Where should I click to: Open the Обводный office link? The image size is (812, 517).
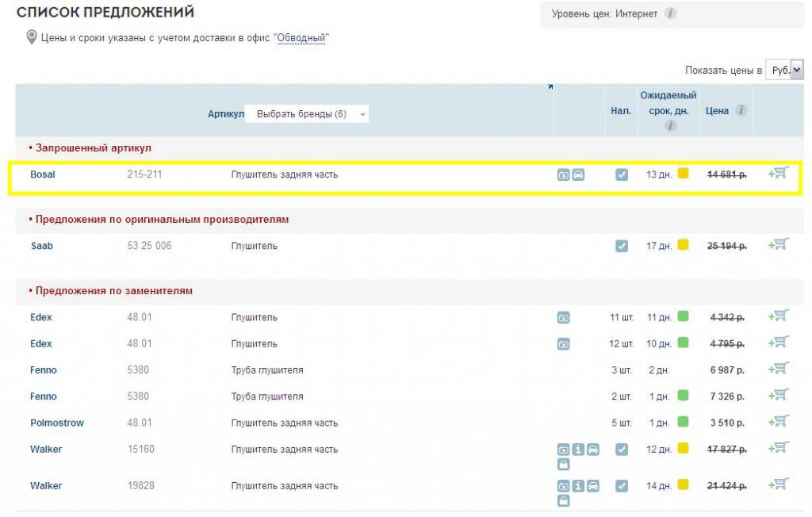click(x=301, y=38)
